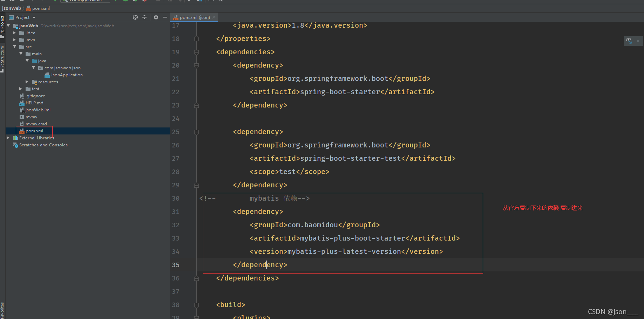
Task: Click the code fold arrow at line 20
Action: tap(196, 65)
